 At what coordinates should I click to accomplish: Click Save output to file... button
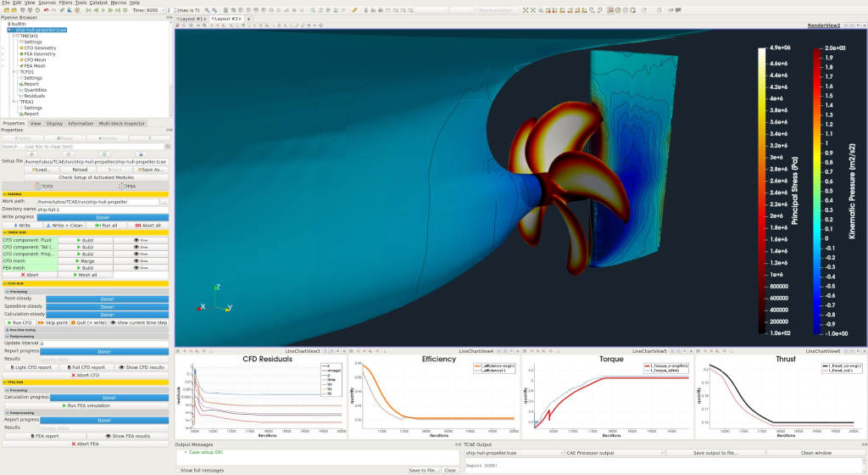tap(715, 453)
